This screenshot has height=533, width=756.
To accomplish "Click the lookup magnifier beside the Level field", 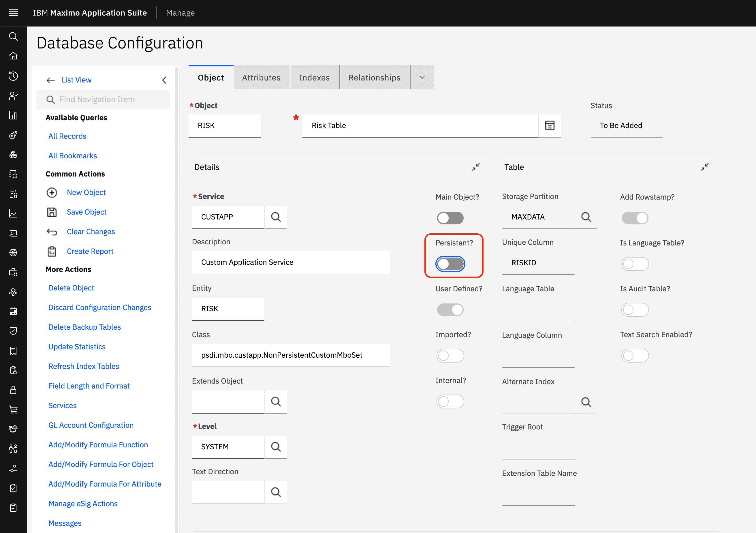I will [x=276, y=447].
